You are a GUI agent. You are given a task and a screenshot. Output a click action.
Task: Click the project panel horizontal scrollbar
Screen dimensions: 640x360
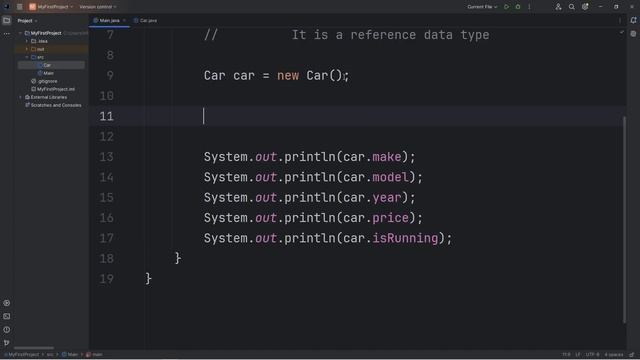click(x=34, y=348)
